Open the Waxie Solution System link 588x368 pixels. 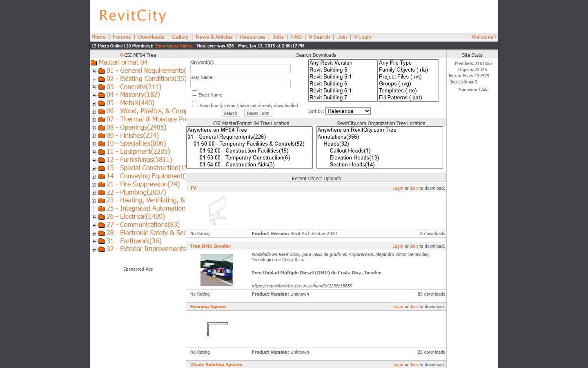216,365
